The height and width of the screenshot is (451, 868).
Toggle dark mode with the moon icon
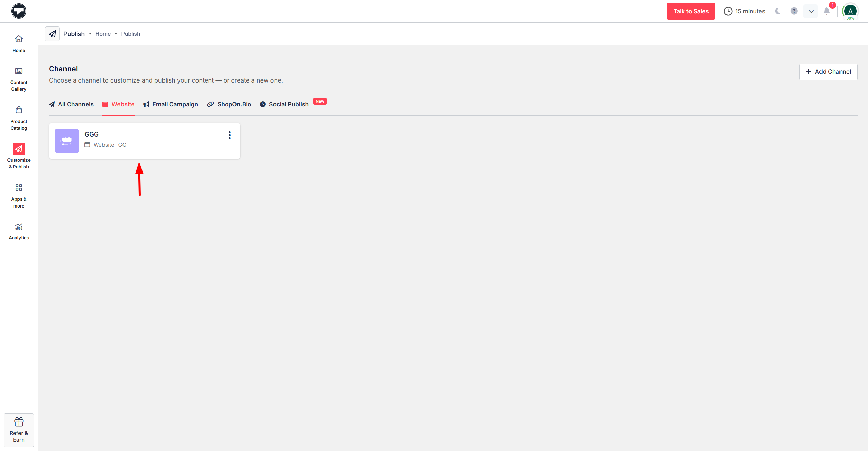tap(778, 11)
